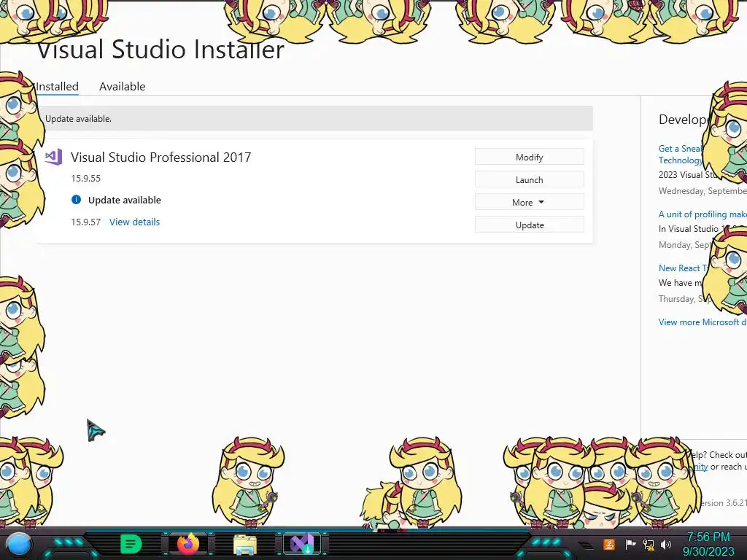The height and width of the screenshot is (560, 747).
Task: Follow View more Microsoft developer news link
Action: pyautogui.click(x=703, y=322)
